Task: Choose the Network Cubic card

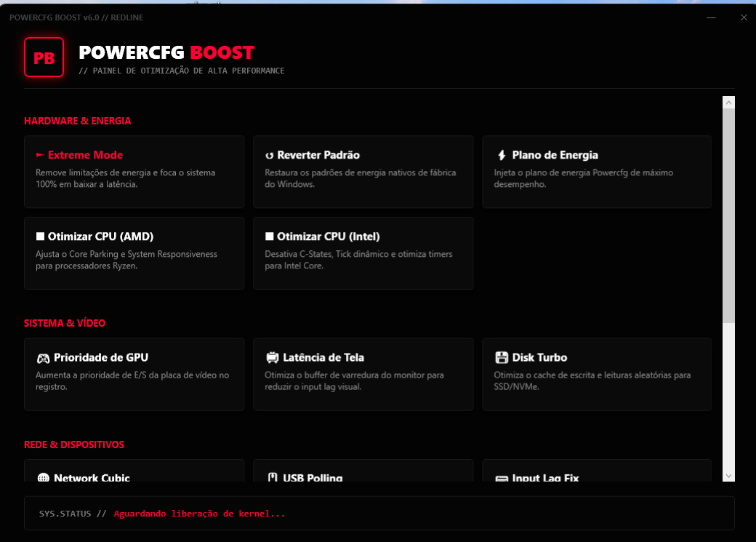Action: pyautogui.click(x=134, y=471)
